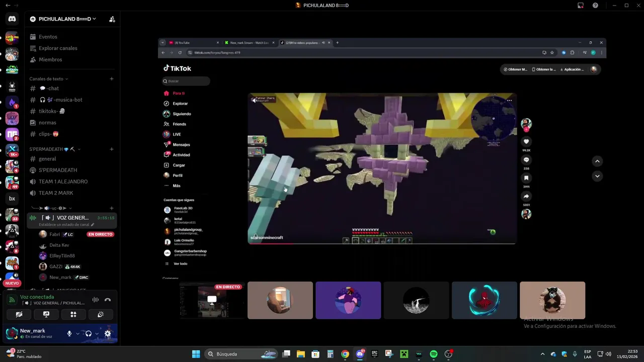Open the Miembros list
Image resolution: width=644 pixels, height=362 pixels.
pyautogui.click(x=72, y=59)
